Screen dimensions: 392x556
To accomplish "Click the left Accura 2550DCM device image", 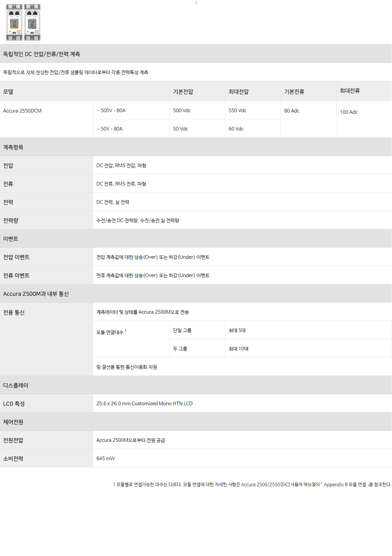I will (x=14, y=22).
